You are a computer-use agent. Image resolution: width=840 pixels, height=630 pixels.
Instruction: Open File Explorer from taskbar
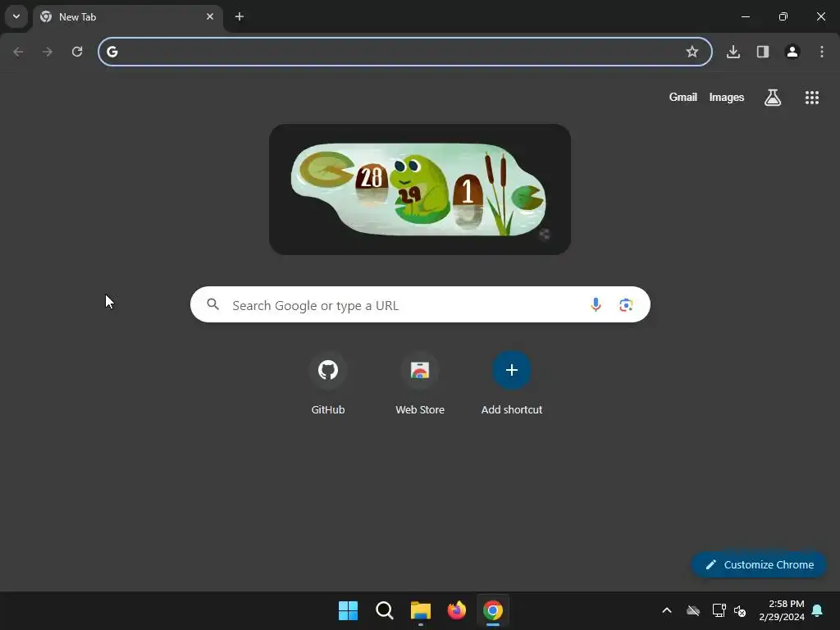click(x=421, y=610)
